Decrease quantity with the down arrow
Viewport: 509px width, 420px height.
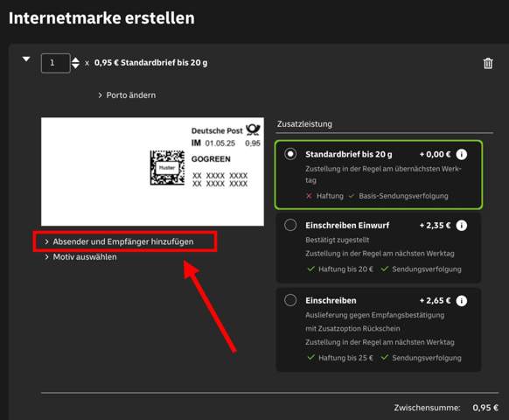click(75, 66)
